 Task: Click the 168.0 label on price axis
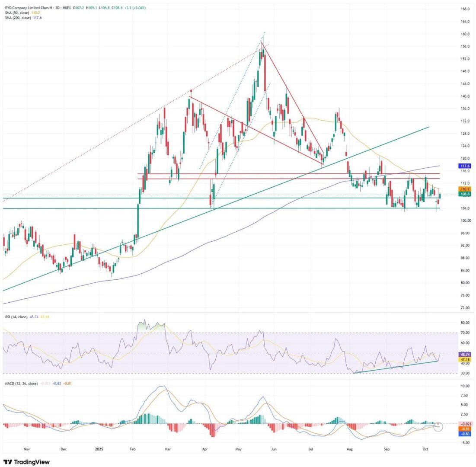coord(465,9)
